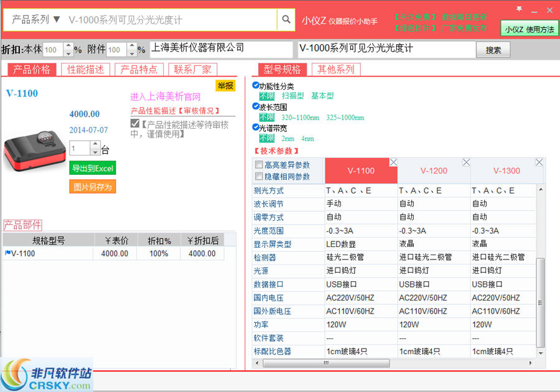Click the spectrophotometer product image
The height and width of the screenshot is (392, 560).
click(35, 151)
